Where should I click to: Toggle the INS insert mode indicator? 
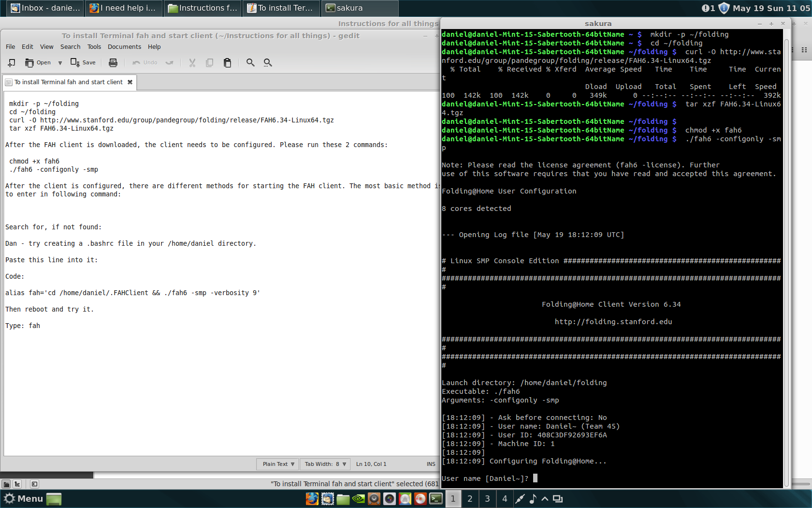431,464
